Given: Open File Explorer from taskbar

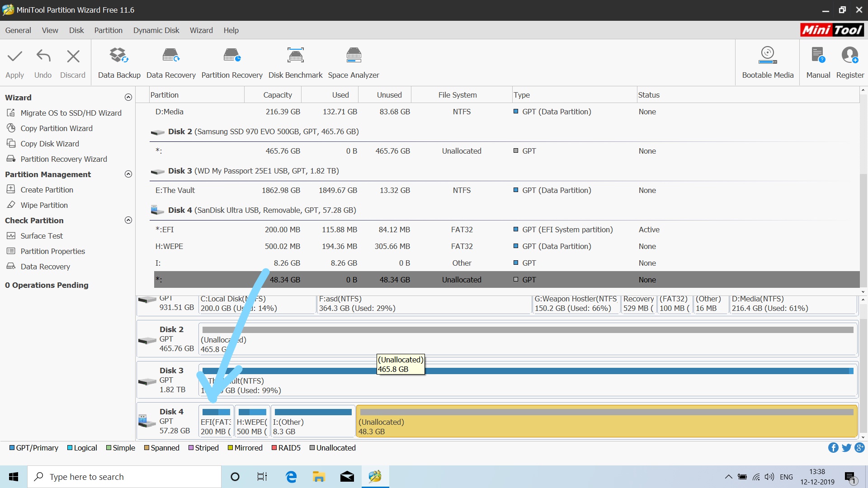Looking at the screenshot, I should click(319, 477).
